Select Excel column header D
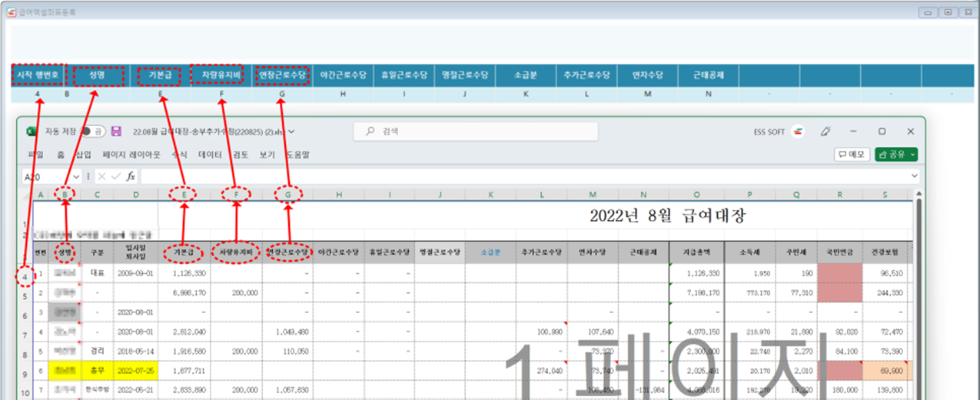The width and height of the screenshot is (980, 400). pos(136,195)
